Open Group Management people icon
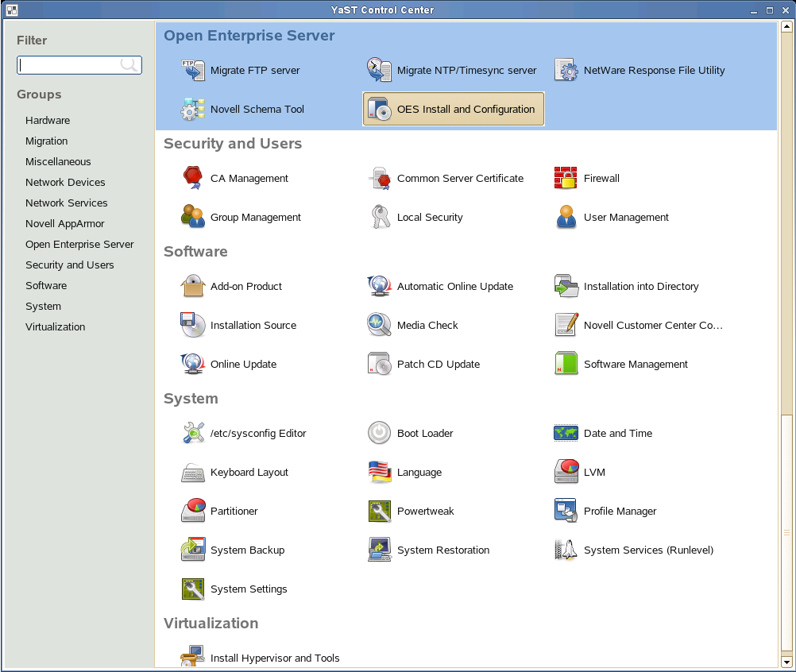Image resolution: width=796 pixels, height=672 pixels. click(x=193, y=217)
